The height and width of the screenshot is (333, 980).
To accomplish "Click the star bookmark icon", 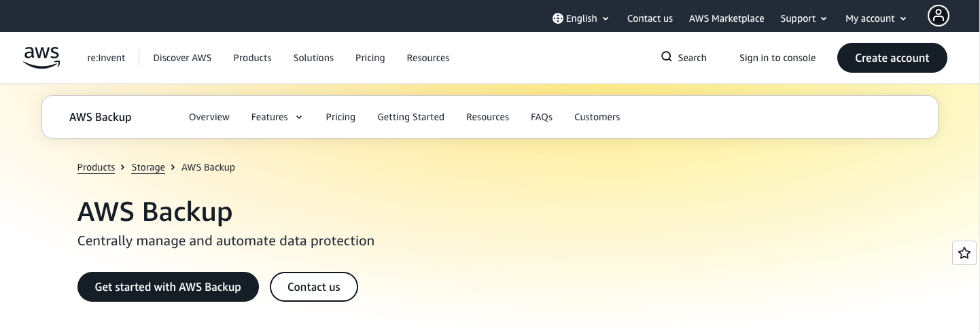I will (x=964, y=253).
